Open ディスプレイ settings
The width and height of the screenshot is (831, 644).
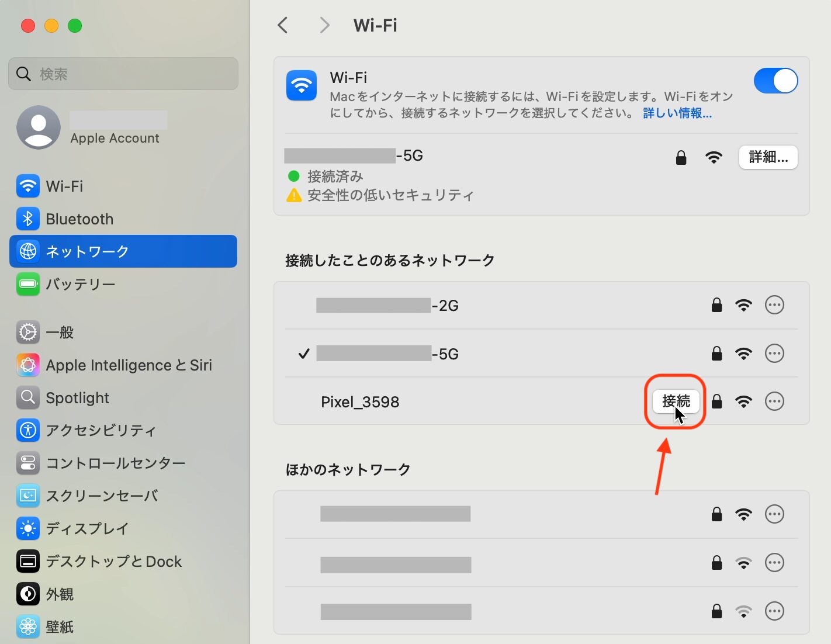pyautogui.click(x=87, y=529)
